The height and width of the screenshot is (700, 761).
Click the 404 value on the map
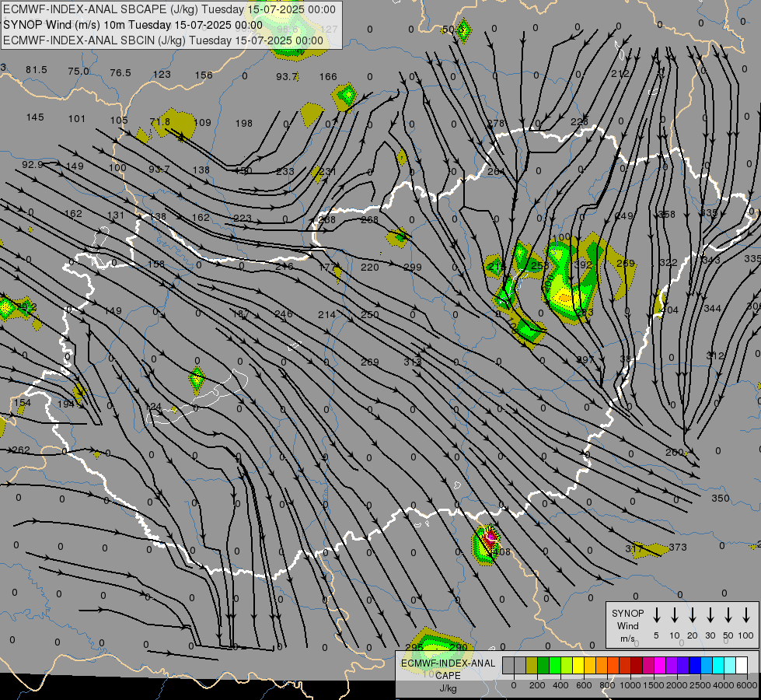670,310
